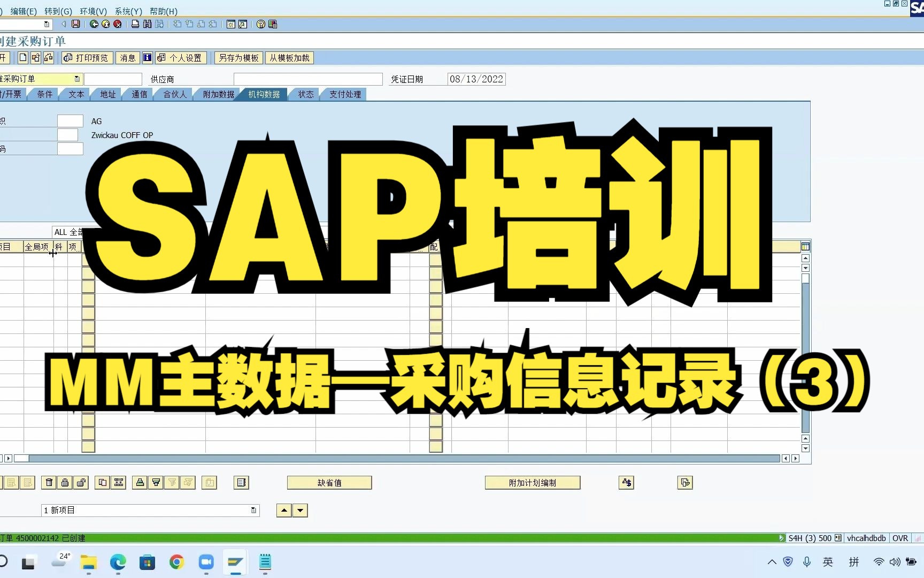Screen dimensions: 924x578
Task: Click the Delete item trash icon
Action: (x=49, y=483)
